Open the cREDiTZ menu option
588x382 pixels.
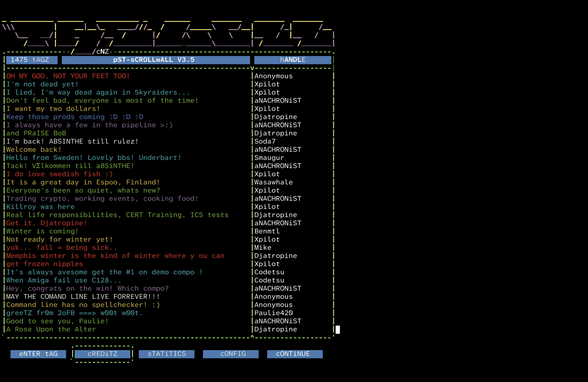click(102, 354)
